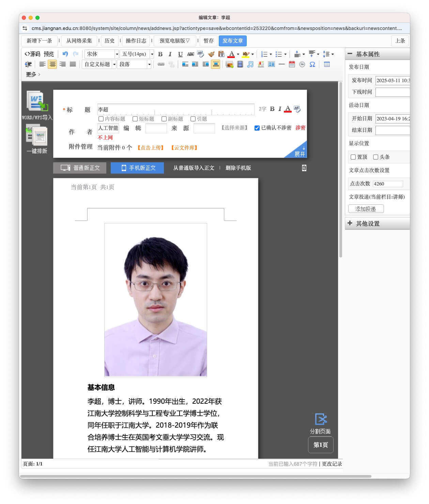Click the undo arrow in the editor toolbar
The height and width of the screenshot is (504, 429).
(65, 54)
